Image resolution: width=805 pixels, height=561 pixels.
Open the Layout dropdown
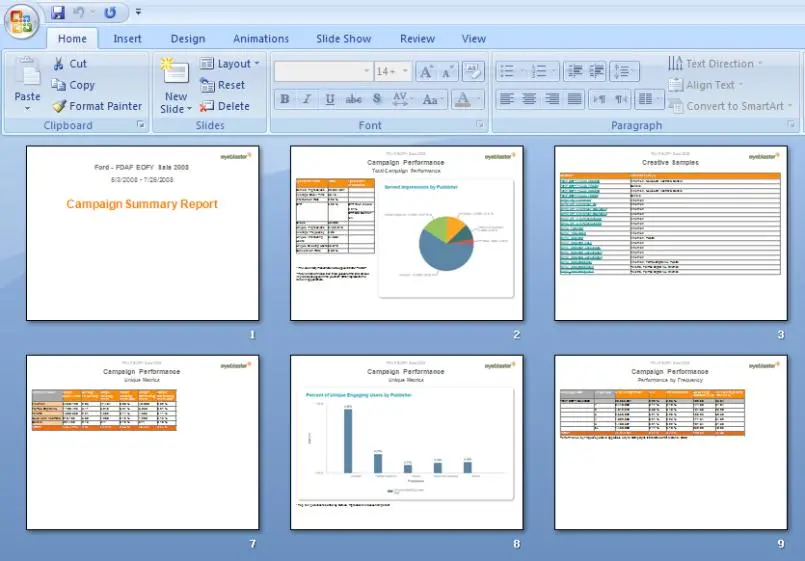(x=231, y=64)
